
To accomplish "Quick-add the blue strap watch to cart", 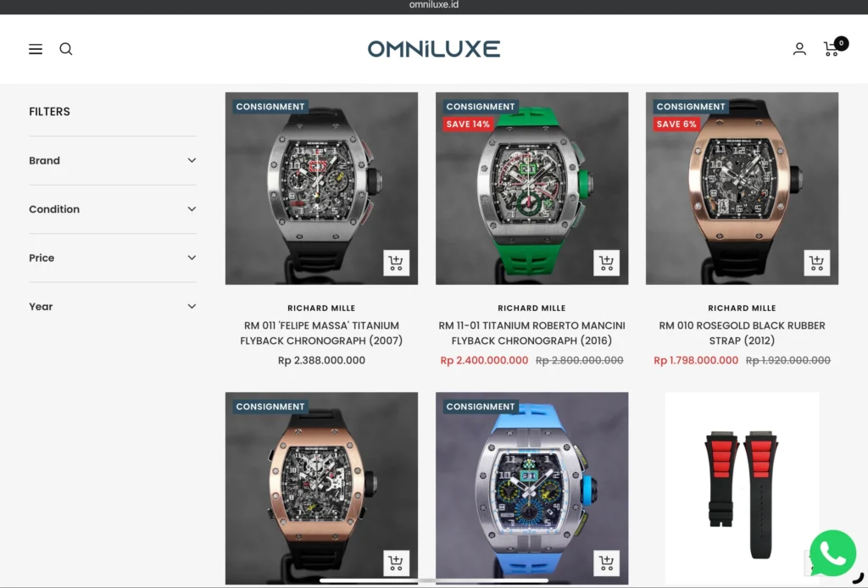I will pos(606,563).
